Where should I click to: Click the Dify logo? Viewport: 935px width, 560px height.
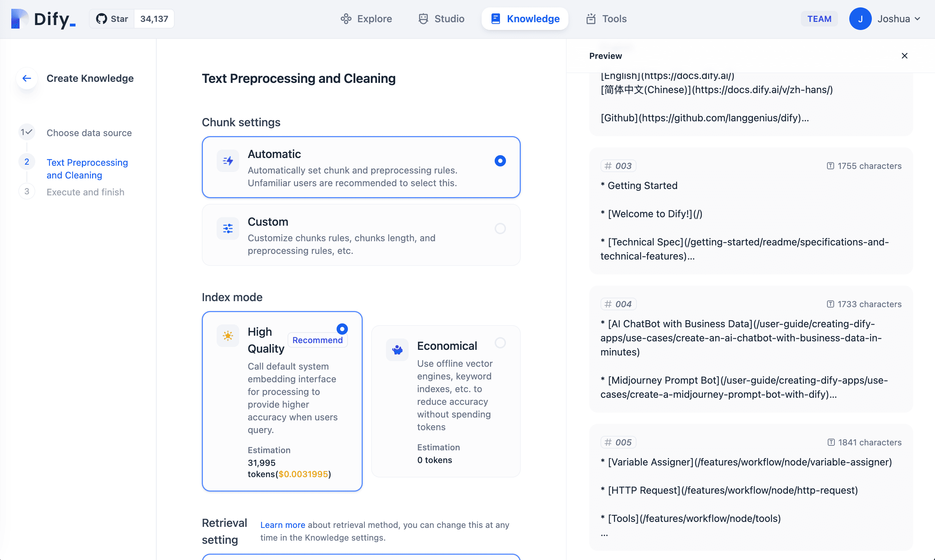[x=43, y=19]
